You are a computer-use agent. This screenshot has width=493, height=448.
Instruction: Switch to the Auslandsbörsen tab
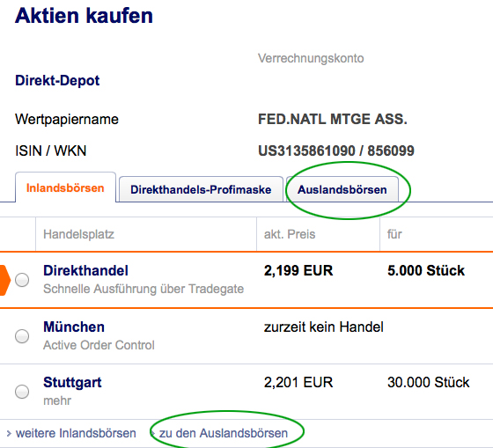pos(342,189)
